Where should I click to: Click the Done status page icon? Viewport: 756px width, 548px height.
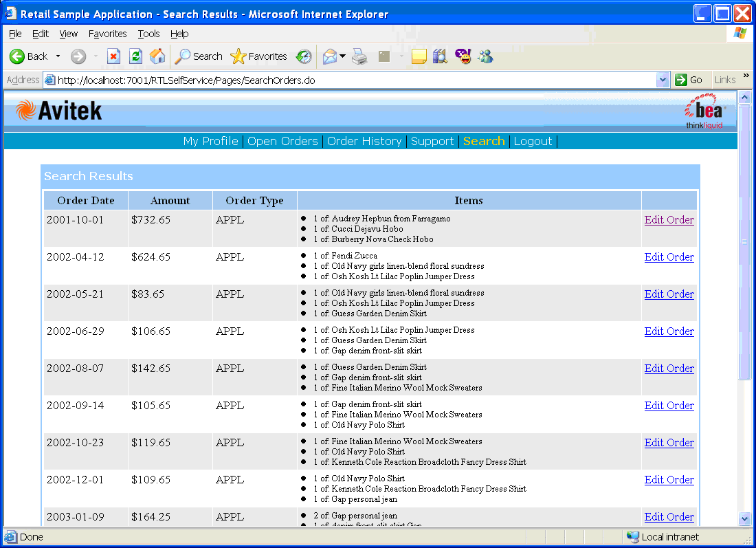[x=10, y=537]
